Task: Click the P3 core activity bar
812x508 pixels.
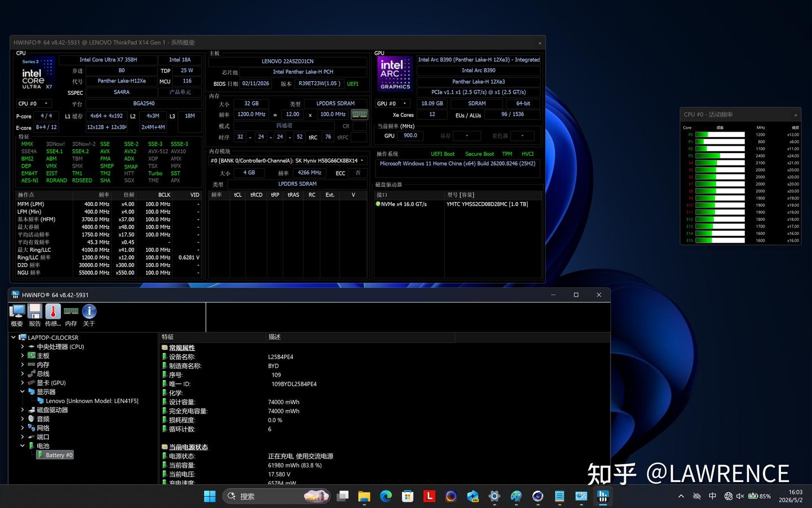Action: [x=720, y=156]
